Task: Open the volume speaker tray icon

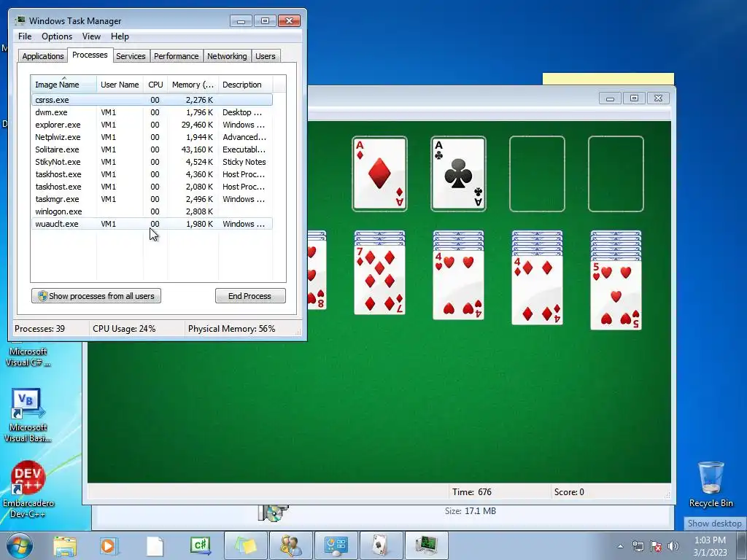Action: 673,546
